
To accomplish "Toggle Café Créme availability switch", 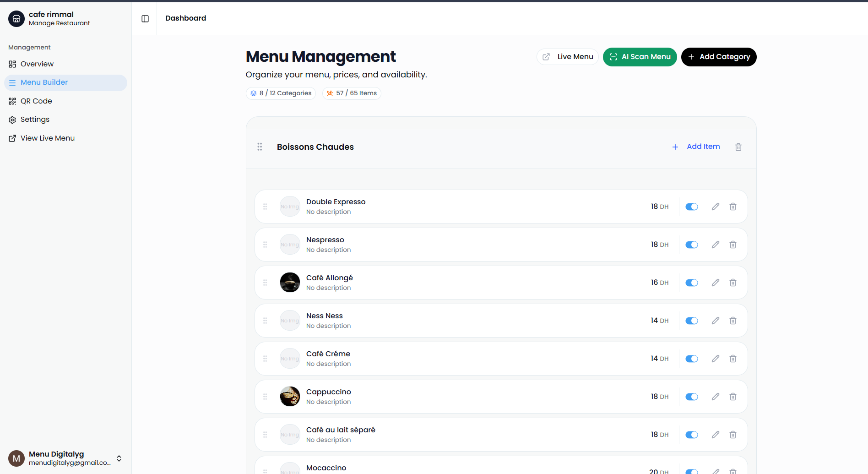I will tap(692, 359).
